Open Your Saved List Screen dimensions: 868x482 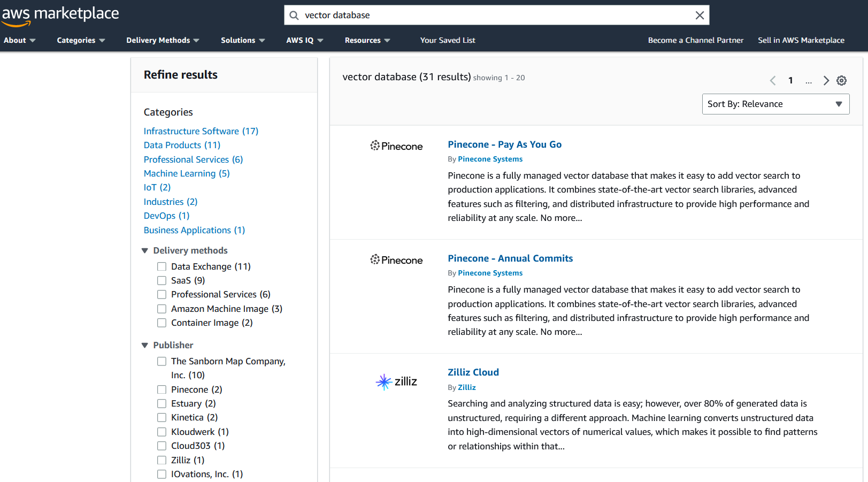pyautogui.click(x=447, y=40)
